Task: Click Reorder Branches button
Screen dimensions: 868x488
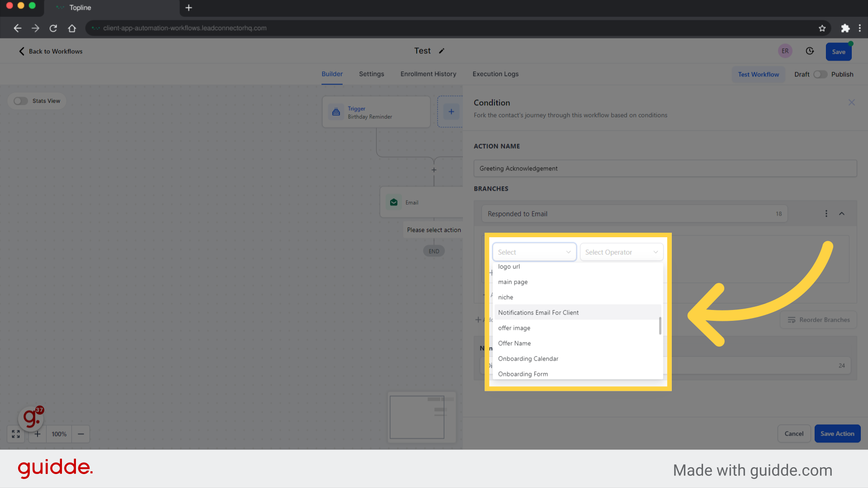Action: coord(818,320)
